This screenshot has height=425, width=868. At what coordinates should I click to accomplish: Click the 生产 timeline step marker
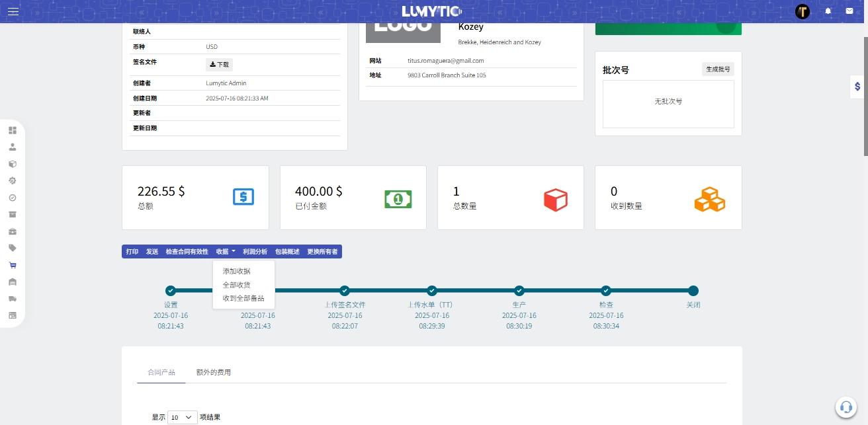click(519, 291)
